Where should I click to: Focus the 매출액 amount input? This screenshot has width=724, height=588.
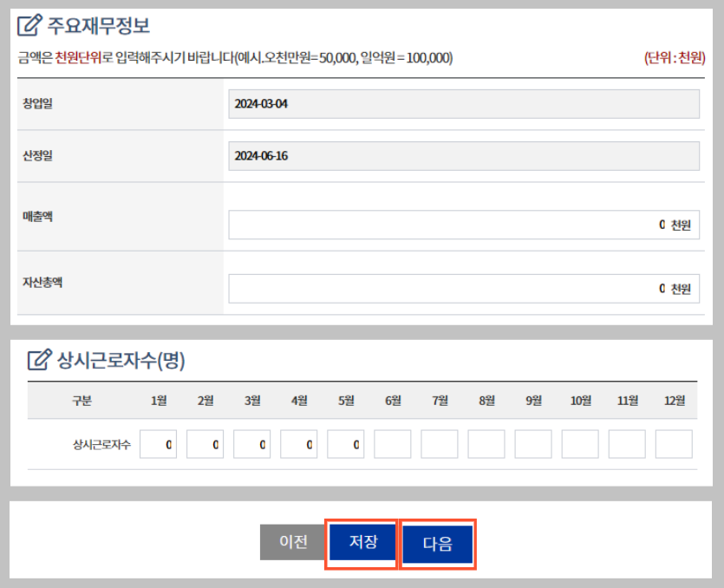[464, 225]
